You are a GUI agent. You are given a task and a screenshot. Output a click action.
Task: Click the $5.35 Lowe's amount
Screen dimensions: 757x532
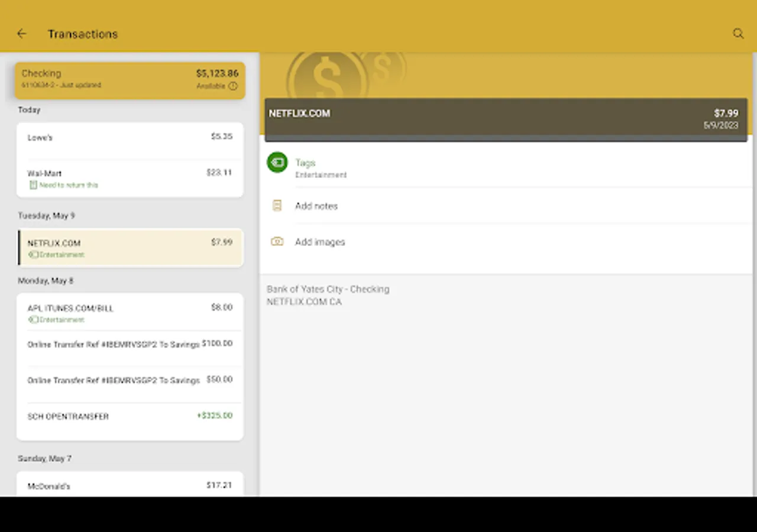(222, 137)
